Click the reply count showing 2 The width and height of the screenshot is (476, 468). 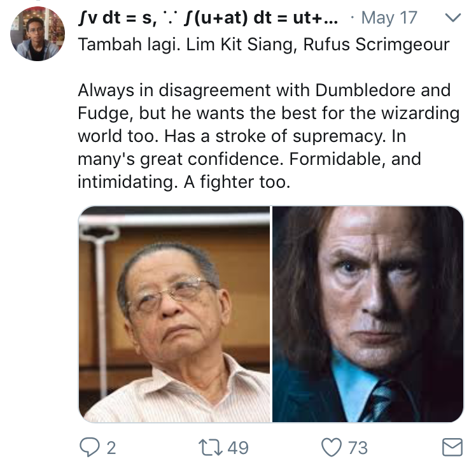[111, 448]
